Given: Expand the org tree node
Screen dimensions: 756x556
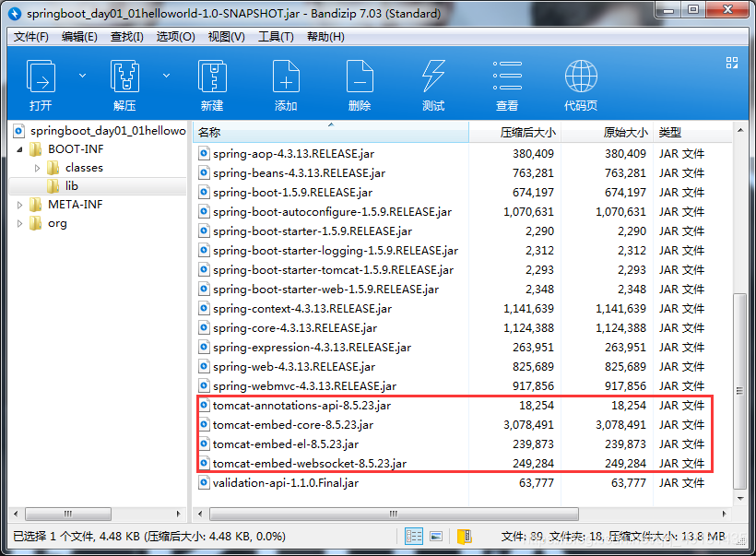Looking at the screenshot, I should tap(19, 224).
